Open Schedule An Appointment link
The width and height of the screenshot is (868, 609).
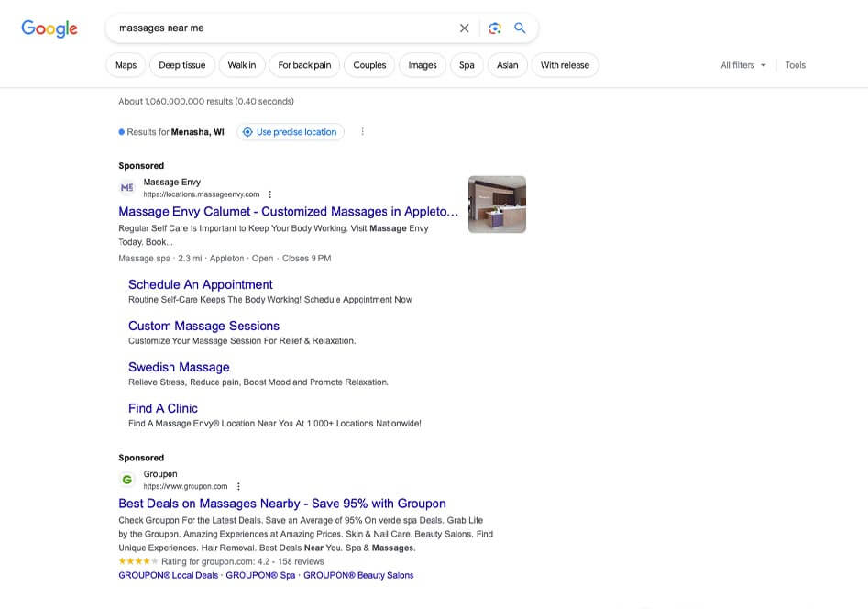201,284
